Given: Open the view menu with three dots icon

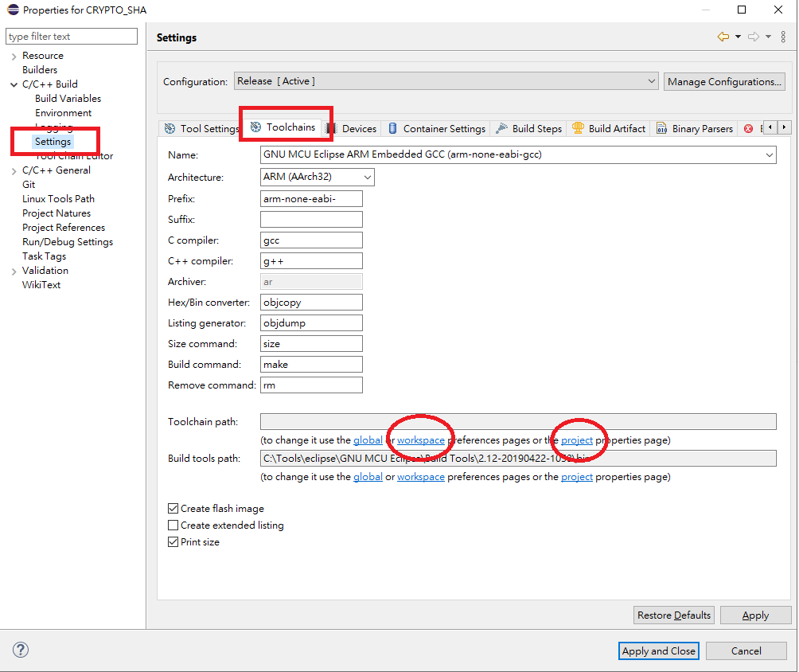Looking at the screenshot, I should pyautogui.click(x=783, y=37).
